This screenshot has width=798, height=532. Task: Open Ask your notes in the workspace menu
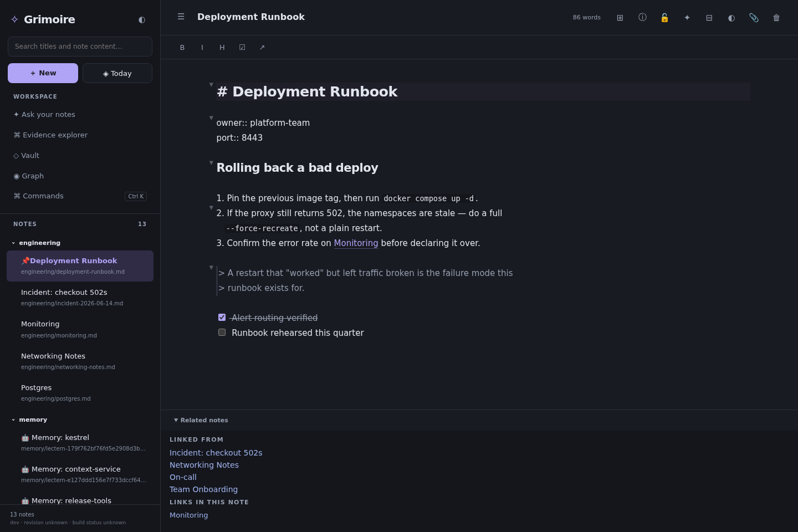click(80, 115)
